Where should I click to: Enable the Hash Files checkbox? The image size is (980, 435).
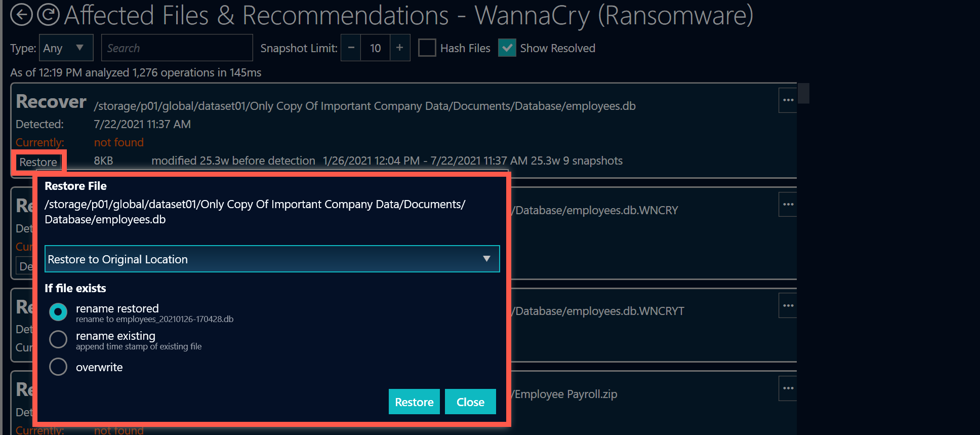click(x=427, y=48)
